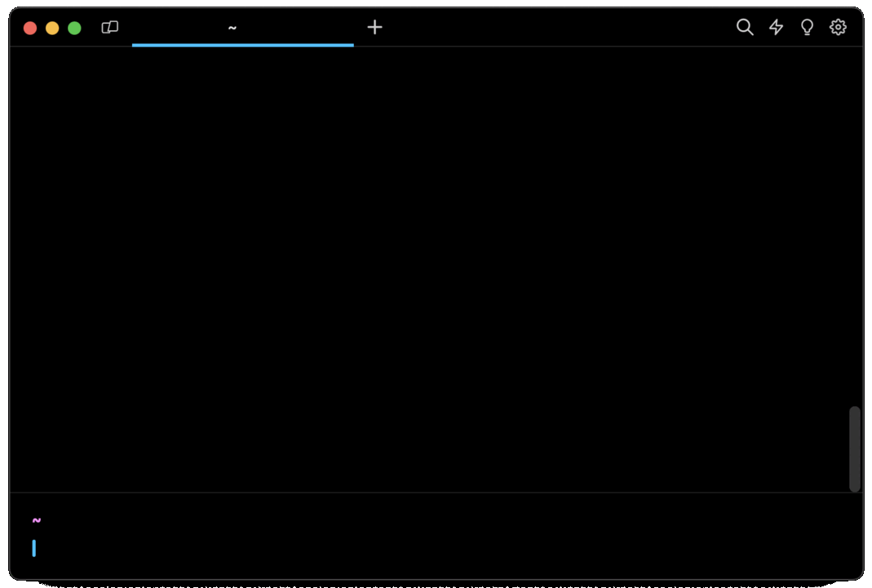Image resolution: width=872 pixels, height=588 pixels.
Task: Minimize the window using yellow button
Action: 52,29
